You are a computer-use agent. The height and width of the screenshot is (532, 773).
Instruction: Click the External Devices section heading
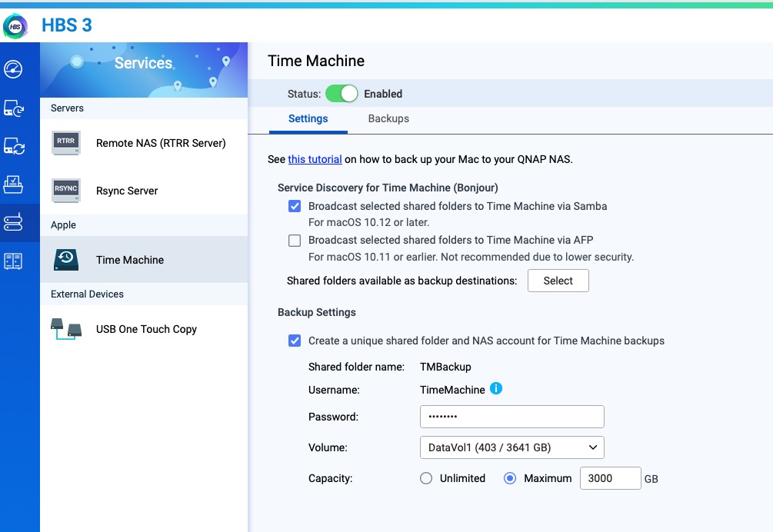point(87,294)
